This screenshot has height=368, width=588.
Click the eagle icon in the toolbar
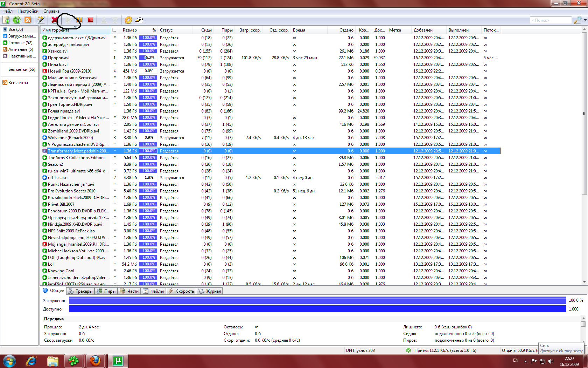click(x=139, y=20)
